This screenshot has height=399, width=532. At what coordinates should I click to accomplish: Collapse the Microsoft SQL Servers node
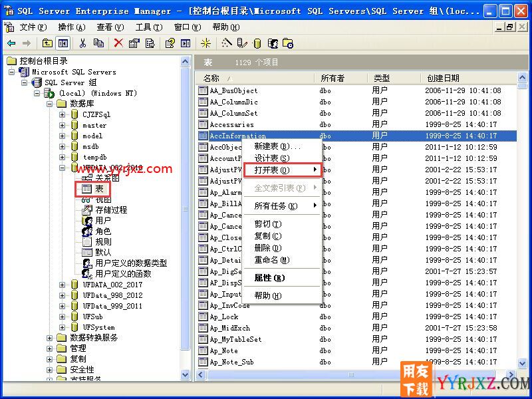[x=12, y=72]
